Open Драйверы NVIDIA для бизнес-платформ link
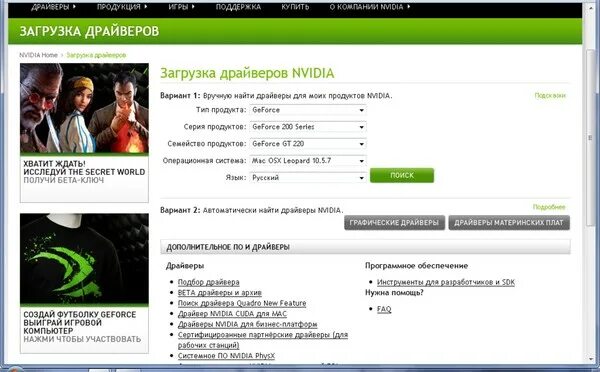The height and width of the screenshot is (372, 600). [248, 324]
